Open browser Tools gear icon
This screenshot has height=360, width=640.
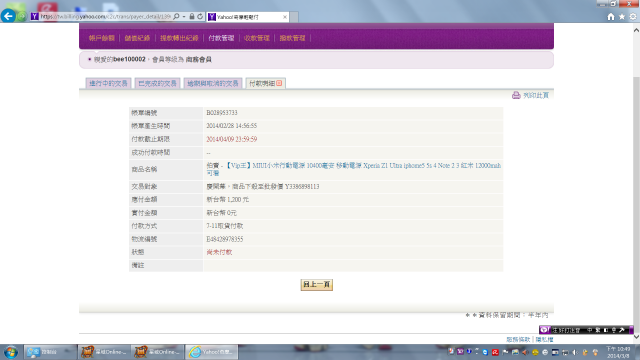click(x=633, y=17)
